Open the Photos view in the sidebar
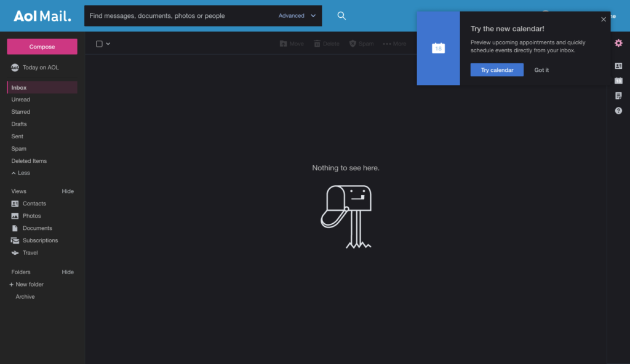Screen dimensions: 630x364 click(29, 216)
